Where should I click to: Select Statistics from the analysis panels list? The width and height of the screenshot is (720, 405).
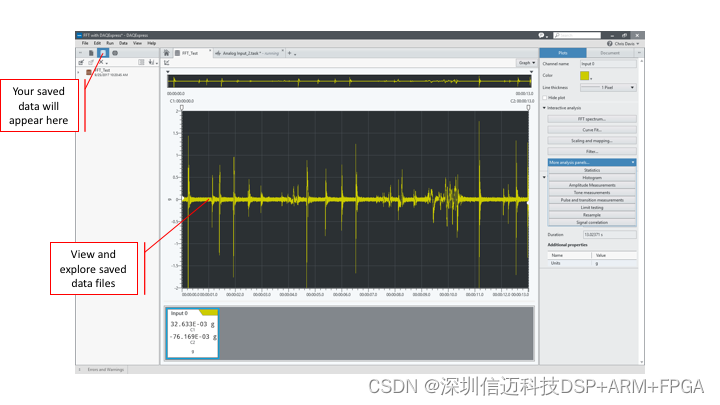tap(591, 170)
